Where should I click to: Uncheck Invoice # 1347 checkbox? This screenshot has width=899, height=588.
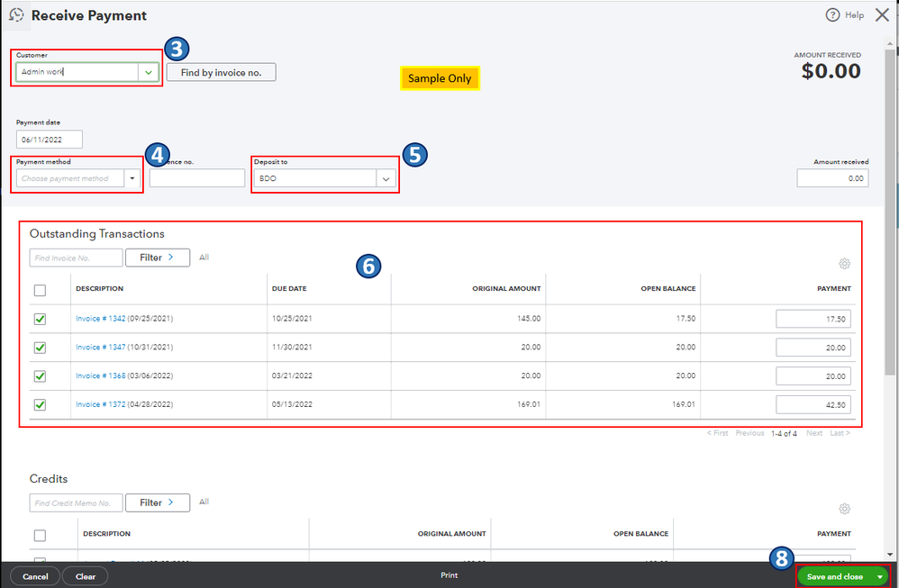[x=40, y=348]
